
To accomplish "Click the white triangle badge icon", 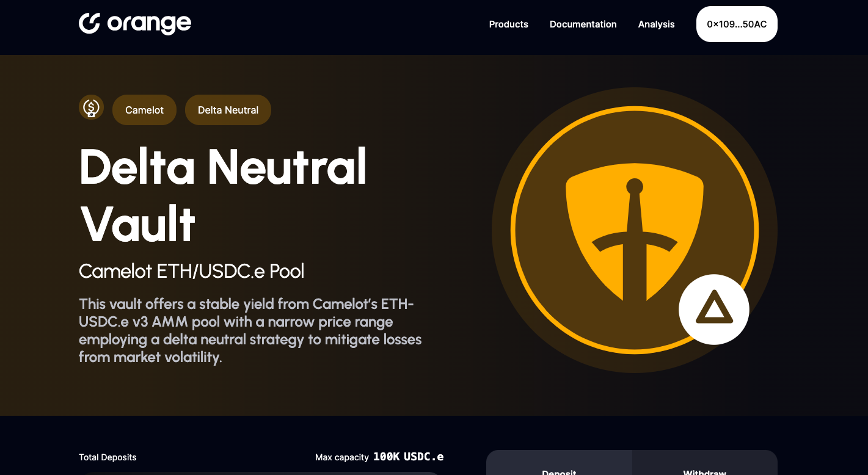I will [x=714, y=309].
